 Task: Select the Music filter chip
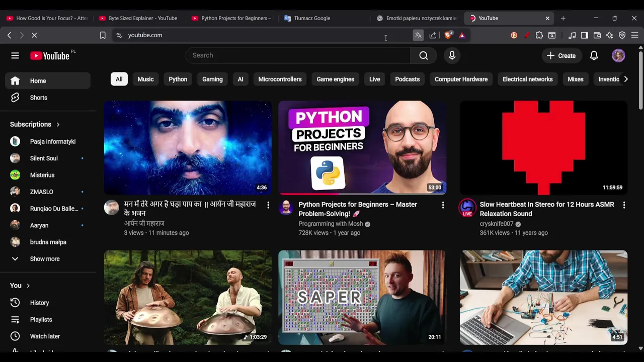click(145, 79)
